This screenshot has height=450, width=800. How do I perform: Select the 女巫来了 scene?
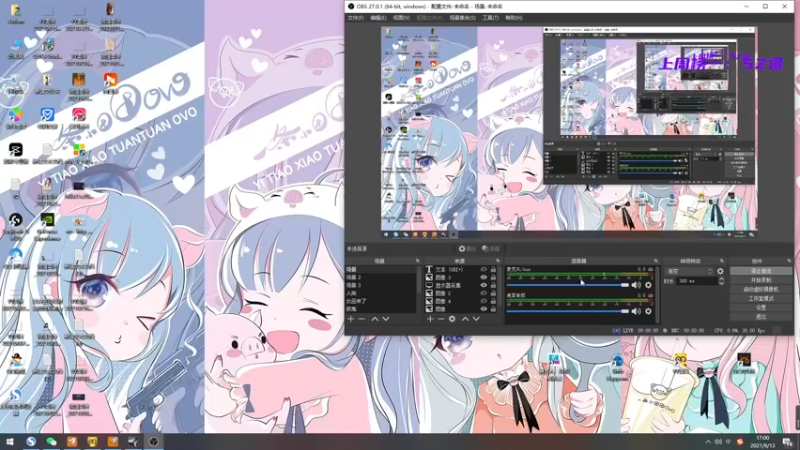click(x=381, y=301)
